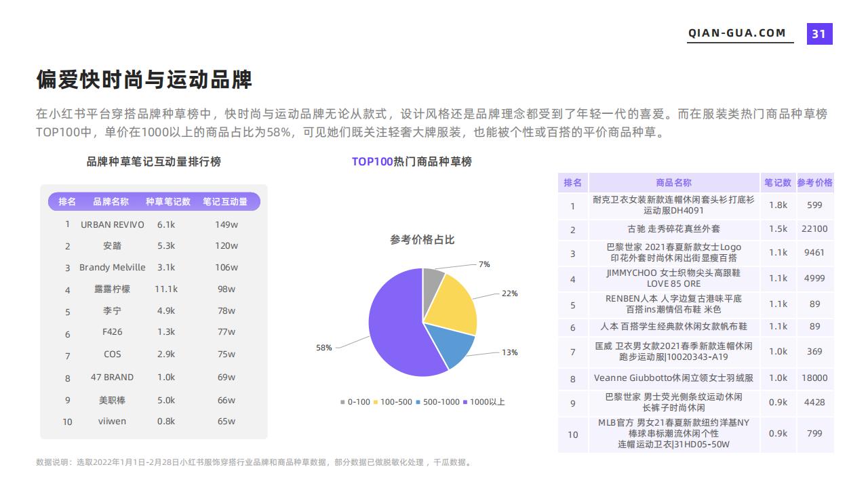Screen dimensions: 868x488
Task: Click the QIAN-GUA.COM header text
Action: pyautogui.click(x=737, y=33)
